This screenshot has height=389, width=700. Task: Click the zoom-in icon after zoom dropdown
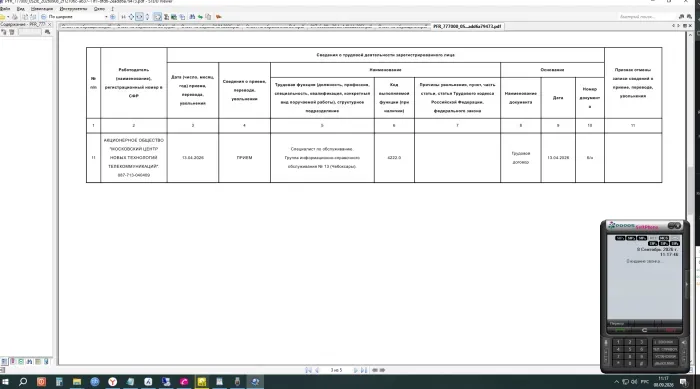point(112,17)
